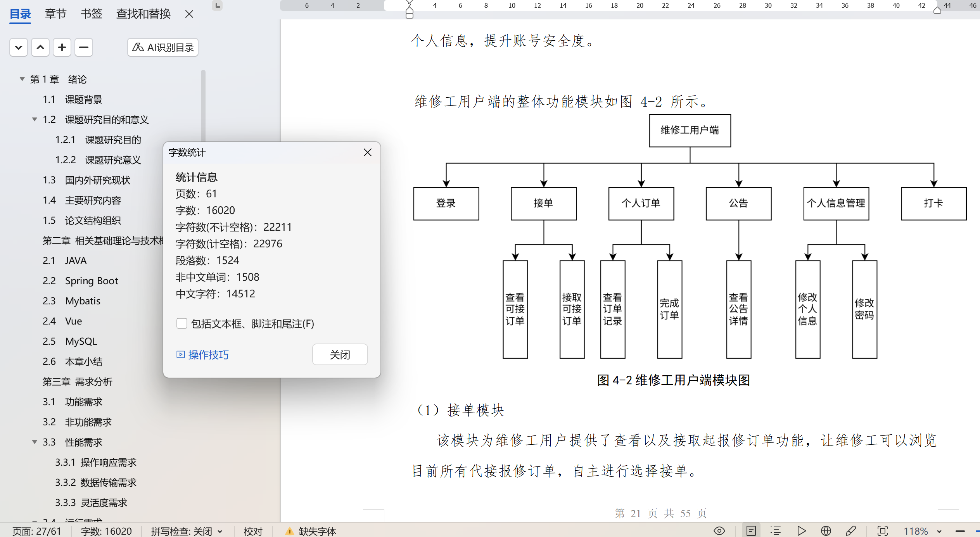Image resolution: width=980 pixels, height=537 pixels.
Task: Collapse the 第1章 绪论 tree node
Action: click(x=22, y=79)
